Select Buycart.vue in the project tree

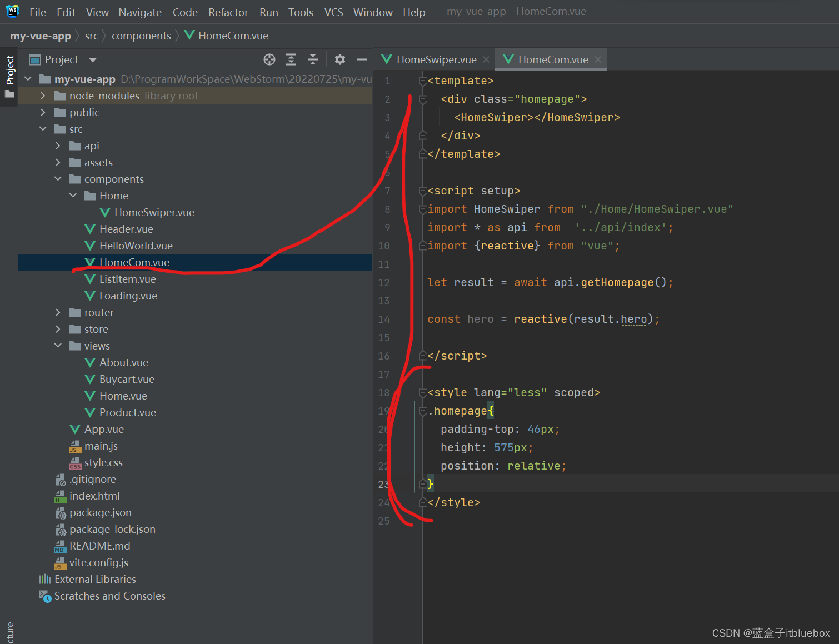pyautogui.click(x=127, y=379)
